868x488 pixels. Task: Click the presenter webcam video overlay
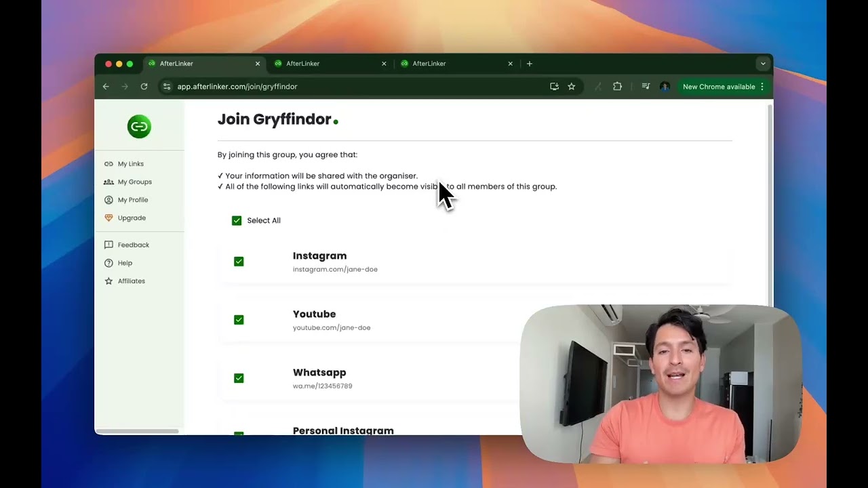tap(661, 384)
